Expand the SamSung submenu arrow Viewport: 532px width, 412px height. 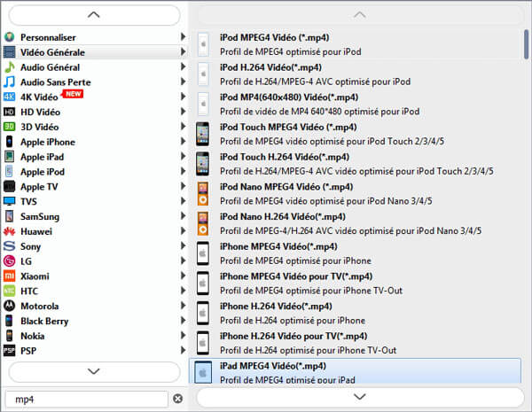pyautogui.click(x=183, y=215)
